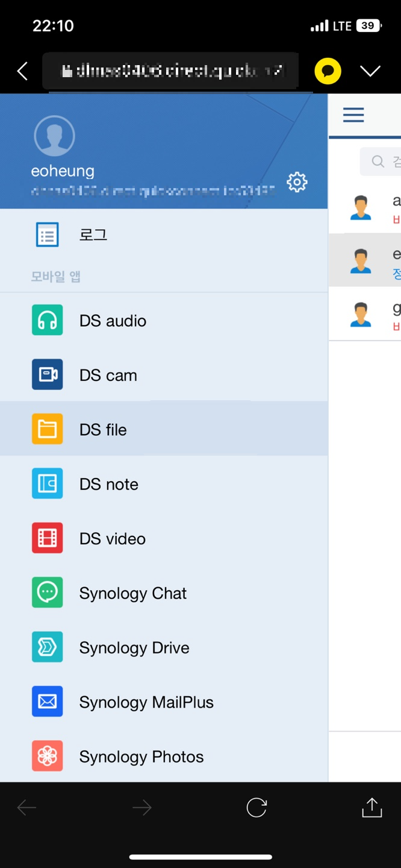Expand the browser dropdown chevron at top
The image size is (401, 868).
click(370, 71)
